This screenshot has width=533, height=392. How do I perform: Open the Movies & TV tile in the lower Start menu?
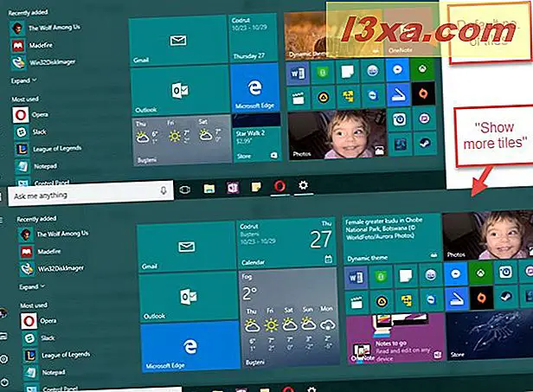pyautogui.click(x=356, y=303)
